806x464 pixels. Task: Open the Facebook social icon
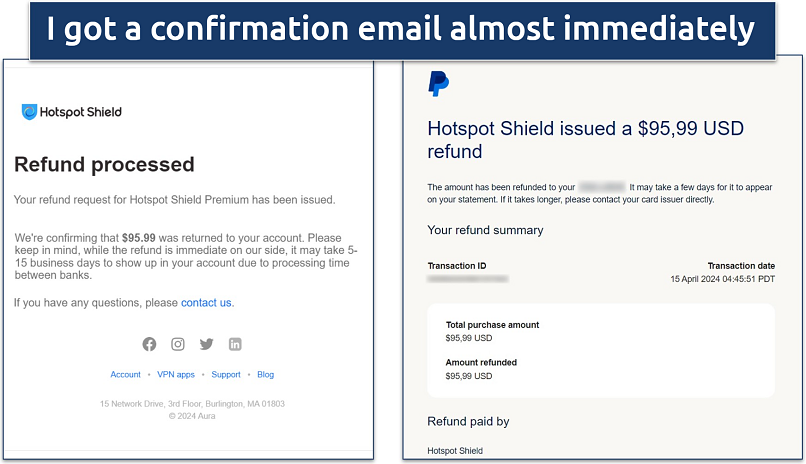pos(149,344)
